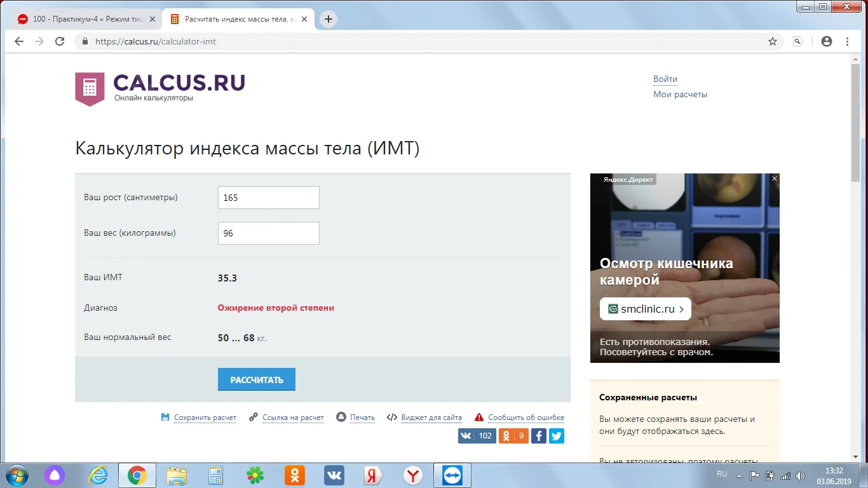Click the clock showing 13:32
The width and height of the screenshot is (868, 488).
834,471
